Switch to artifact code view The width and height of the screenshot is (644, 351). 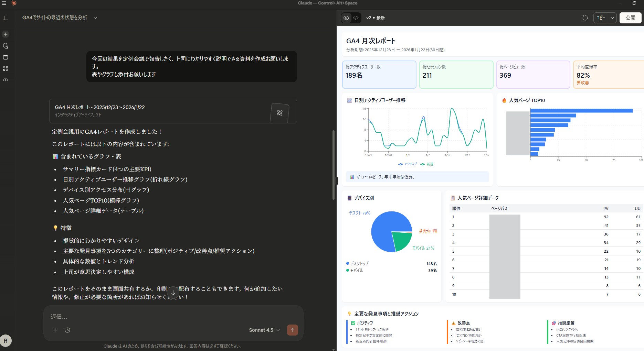[x=356, y=18]
